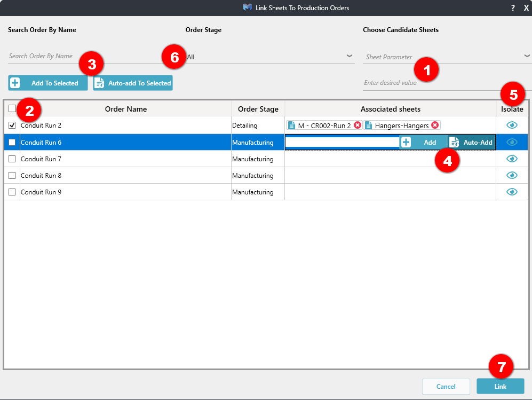Click Auto-add To Selected button
This screenshot has width=532, height=400.
tap(133, 83)
